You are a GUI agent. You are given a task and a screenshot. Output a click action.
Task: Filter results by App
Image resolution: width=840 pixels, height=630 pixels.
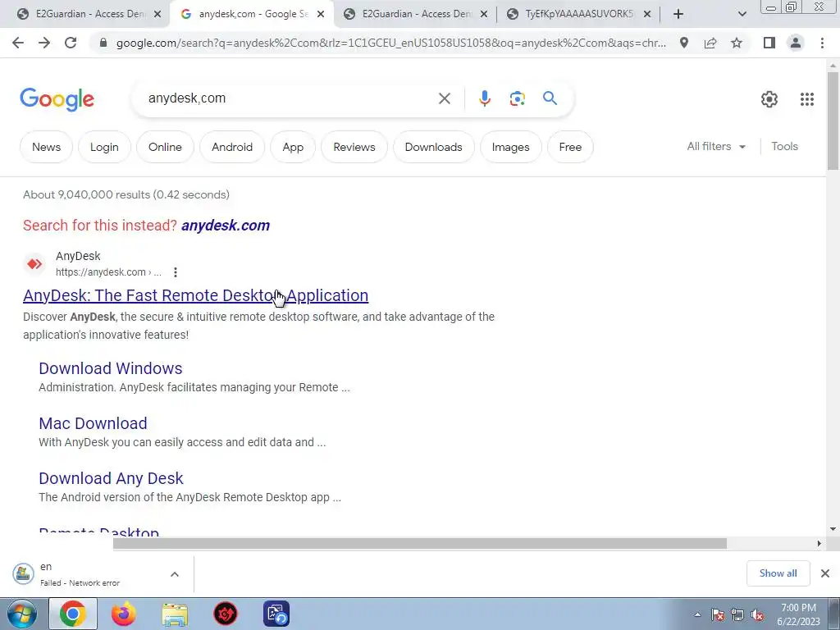293,147
